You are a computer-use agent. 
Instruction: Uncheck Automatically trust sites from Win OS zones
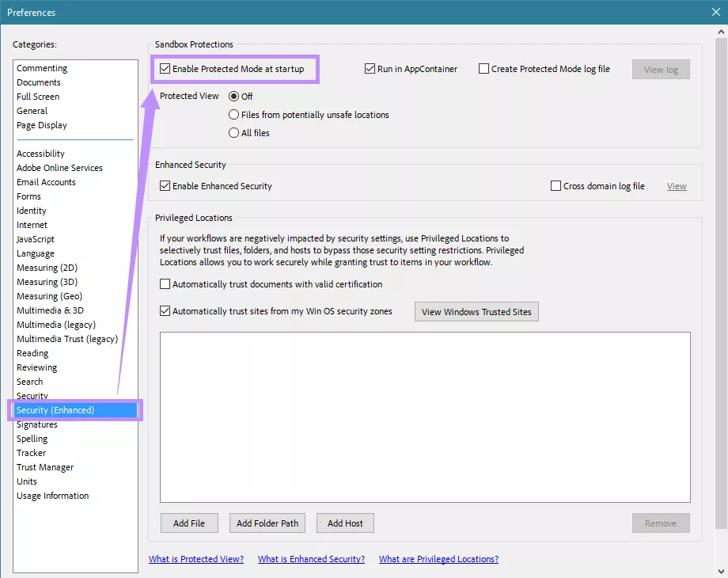point(165,311)
